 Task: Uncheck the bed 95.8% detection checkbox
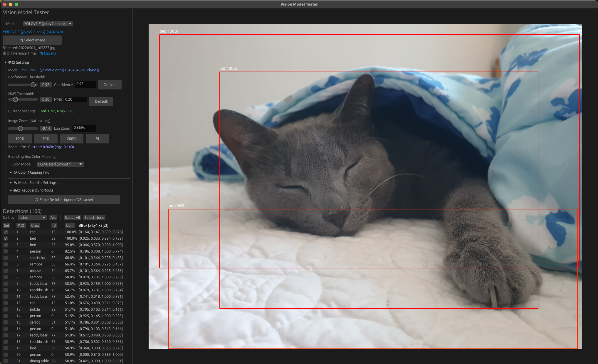click(x=6, y=245)
